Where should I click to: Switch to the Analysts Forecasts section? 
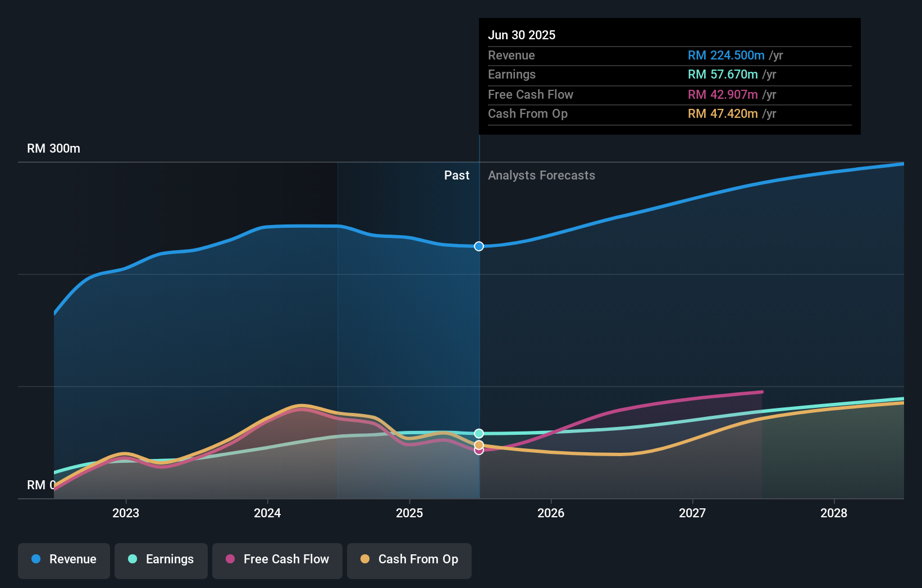tap(541, 175)
